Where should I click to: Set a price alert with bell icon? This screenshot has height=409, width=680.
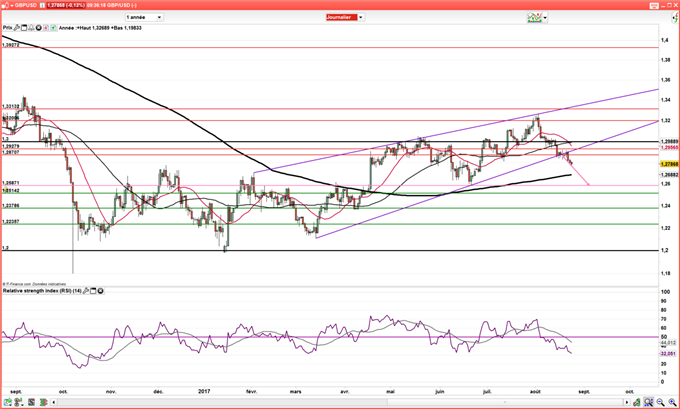click(31, 28)
